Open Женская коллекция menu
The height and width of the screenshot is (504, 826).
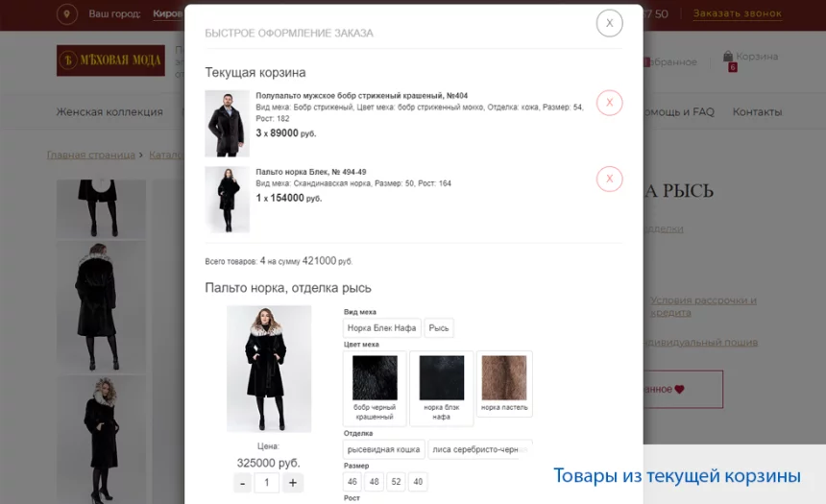click(109, 112)
